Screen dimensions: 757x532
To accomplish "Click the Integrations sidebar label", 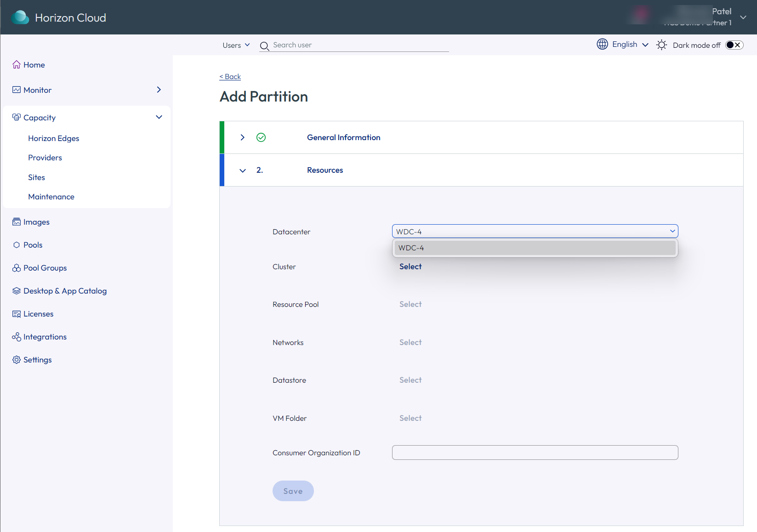I will point(45,337).
